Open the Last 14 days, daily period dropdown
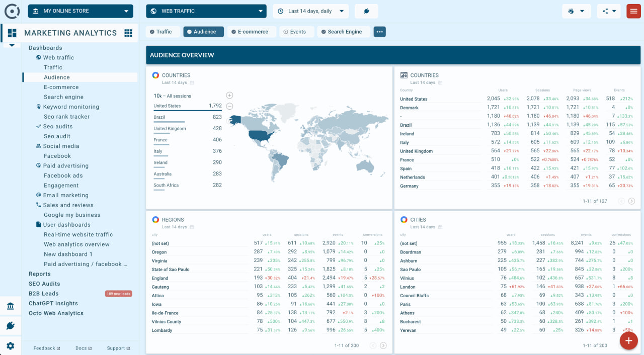Viewport: 644px width, 355px height. [311, 11]
